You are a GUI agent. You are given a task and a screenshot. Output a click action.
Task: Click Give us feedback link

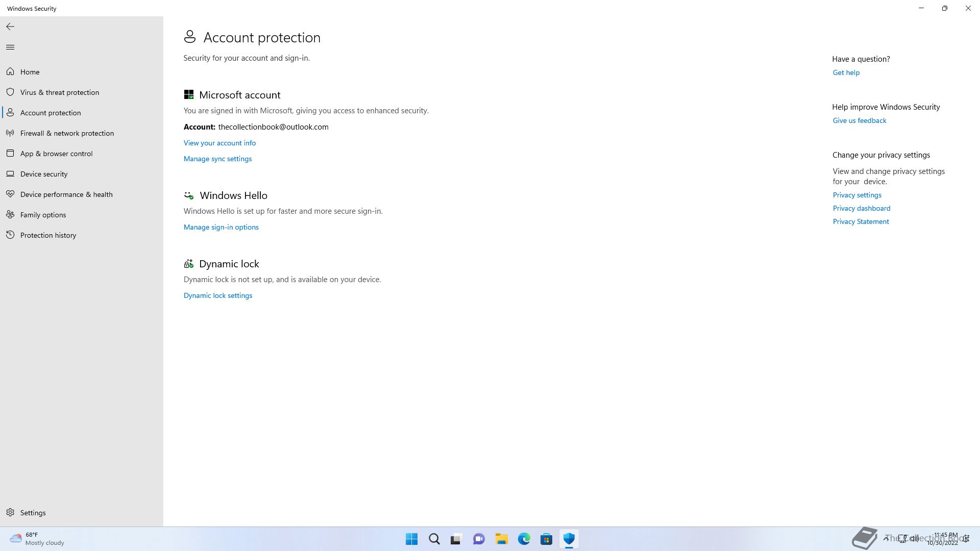[860, 120]
